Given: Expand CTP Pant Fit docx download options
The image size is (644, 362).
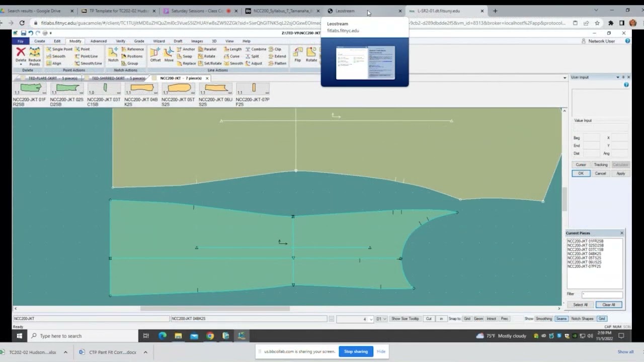Looking at the screenshot, I should point(145,352).
